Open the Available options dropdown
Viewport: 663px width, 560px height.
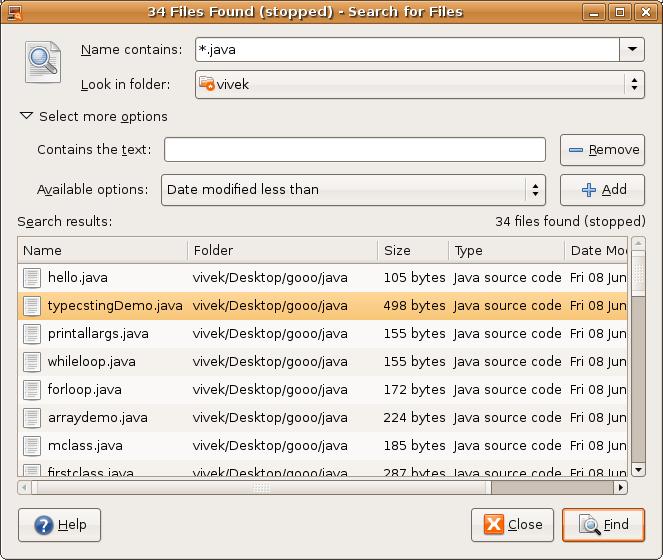(x=535, y=189)
